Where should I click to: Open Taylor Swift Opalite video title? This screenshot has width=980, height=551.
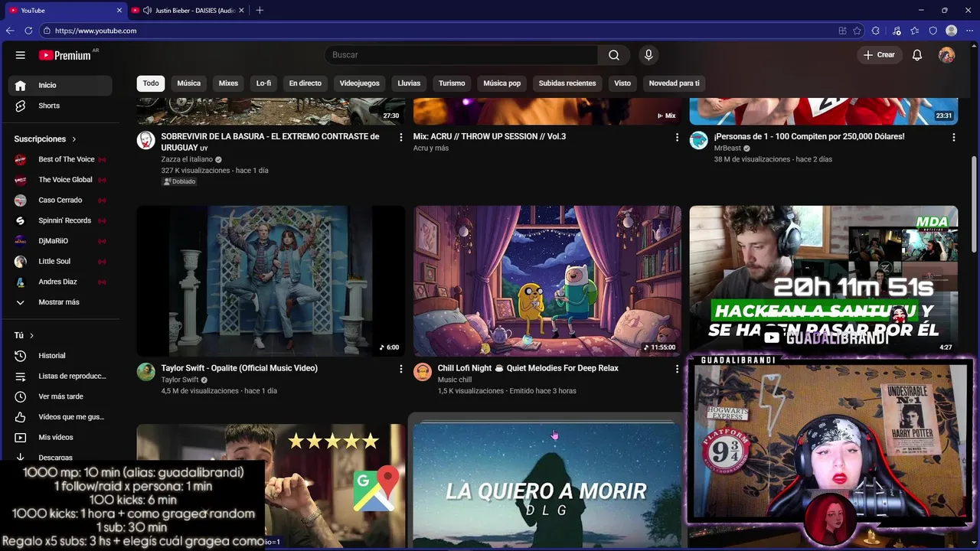point(239,368)
